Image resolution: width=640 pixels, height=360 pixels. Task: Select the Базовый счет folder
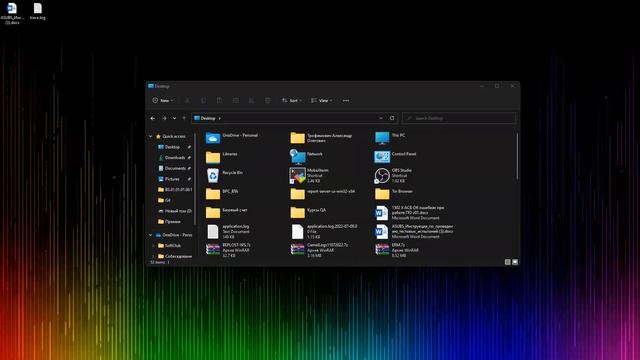click(x=227, y=212)
